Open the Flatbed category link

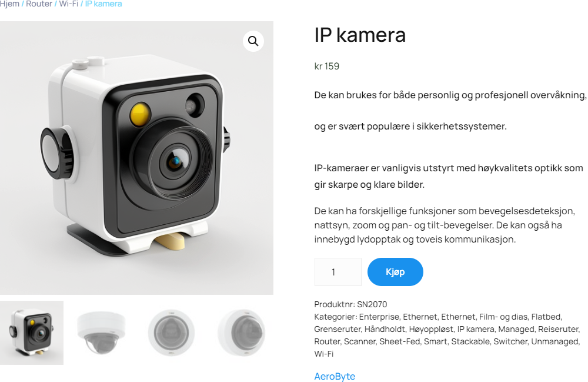coord(546,317)
